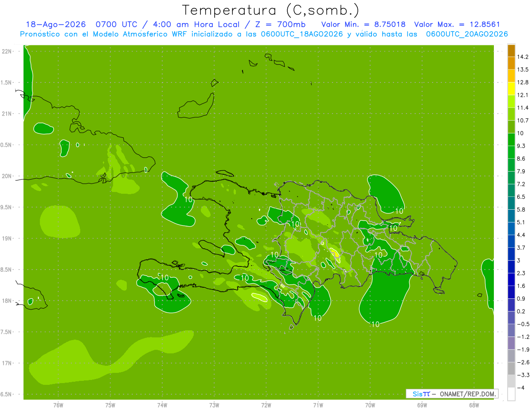Click the "21N" latitude axis label

coord(7,114)
